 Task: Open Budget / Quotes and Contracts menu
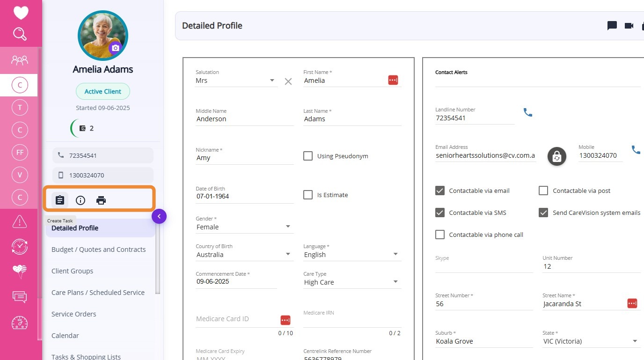click(x=98, y=250)
